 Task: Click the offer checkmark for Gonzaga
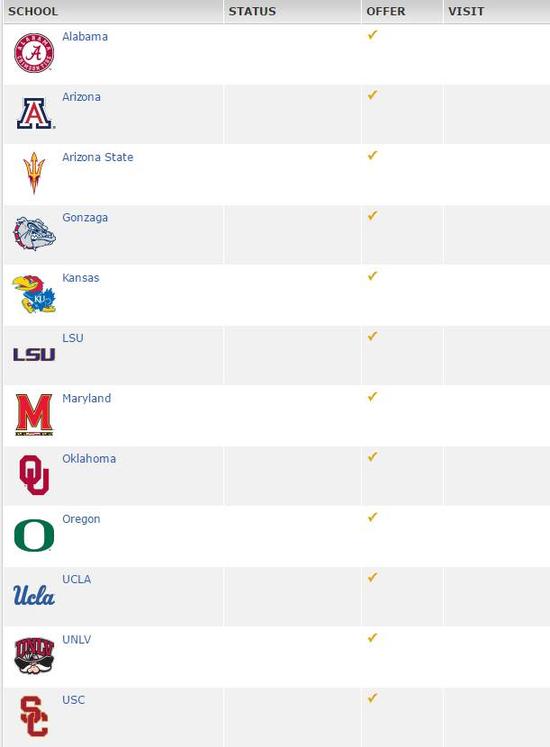point(373,215)
